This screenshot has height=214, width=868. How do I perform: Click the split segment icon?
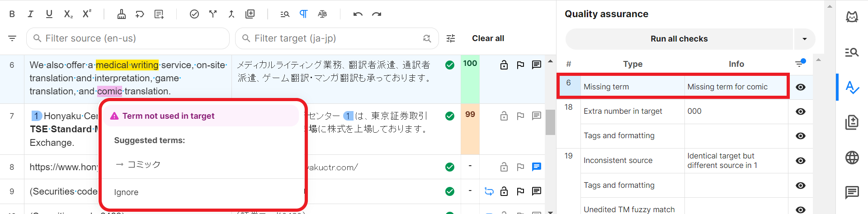pyautogui.click(x=213, y=14)
